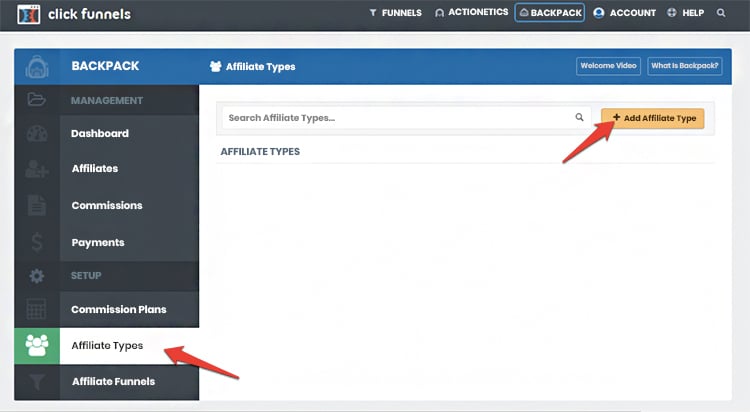Open the Actionetics menu item
Image resolution: width=750 pixels, height=412 pixels.
pos(471,13)
